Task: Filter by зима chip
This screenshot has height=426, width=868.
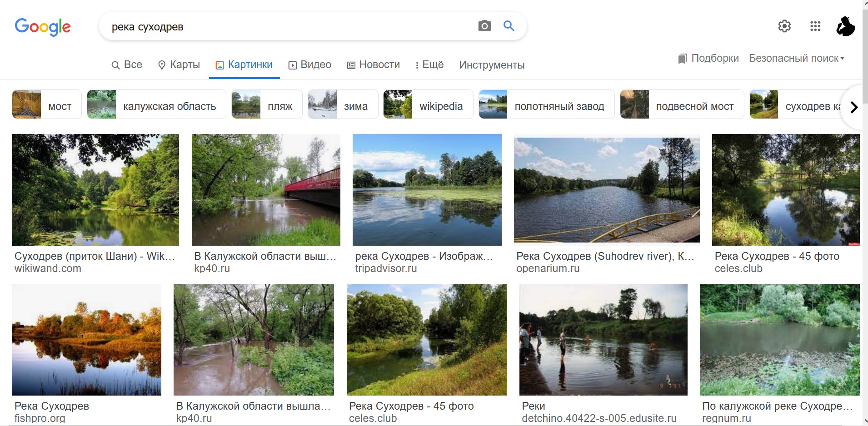Action: [343, 104]
